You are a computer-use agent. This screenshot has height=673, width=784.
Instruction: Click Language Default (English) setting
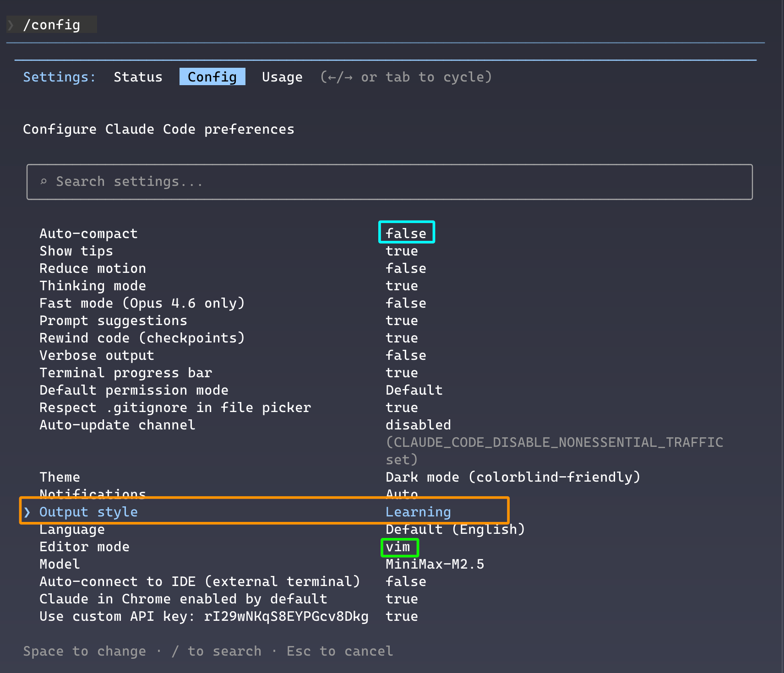(455, 529)
